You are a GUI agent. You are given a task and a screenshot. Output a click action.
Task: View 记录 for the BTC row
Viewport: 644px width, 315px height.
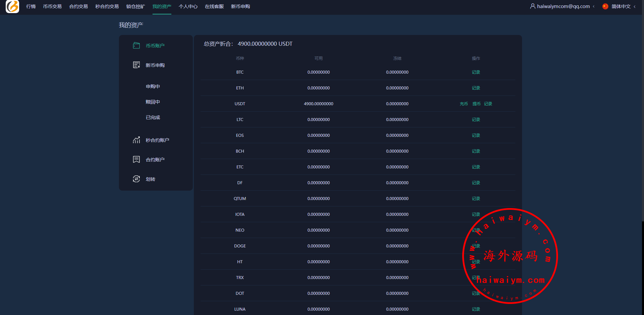click(x=476, y=72)
